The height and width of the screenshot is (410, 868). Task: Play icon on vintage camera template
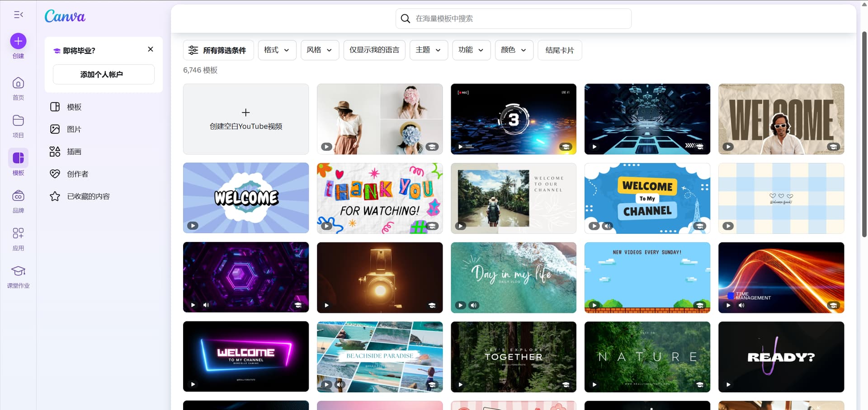[x=327, y=305]
